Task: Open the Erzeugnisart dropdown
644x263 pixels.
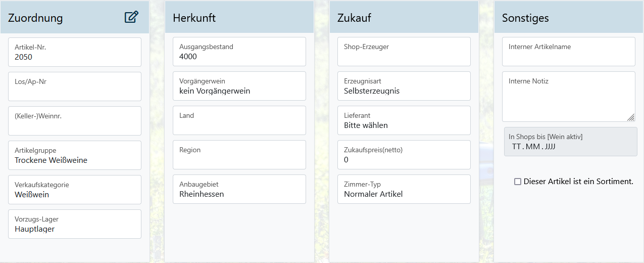Action: [x=400, y=86]
